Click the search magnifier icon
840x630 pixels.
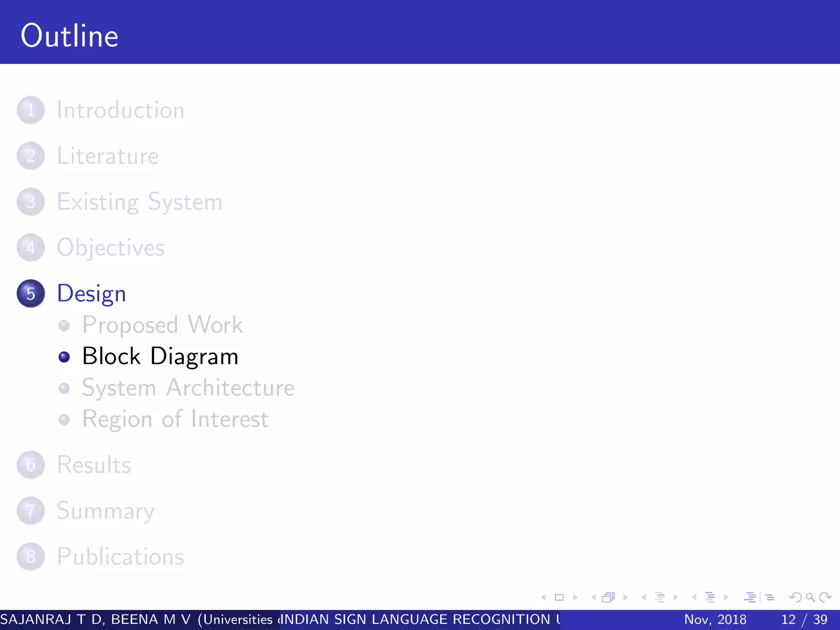pos(810,598)
